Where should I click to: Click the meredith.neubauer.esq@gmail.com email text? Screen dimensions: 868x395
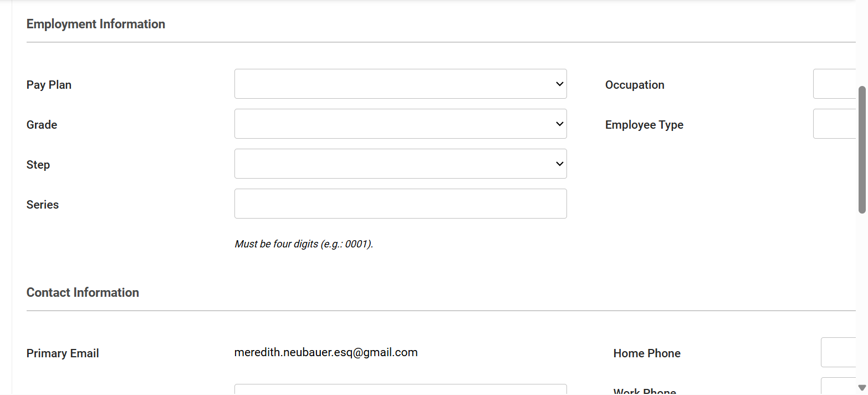pyautogui.click(x=326, y=352)
